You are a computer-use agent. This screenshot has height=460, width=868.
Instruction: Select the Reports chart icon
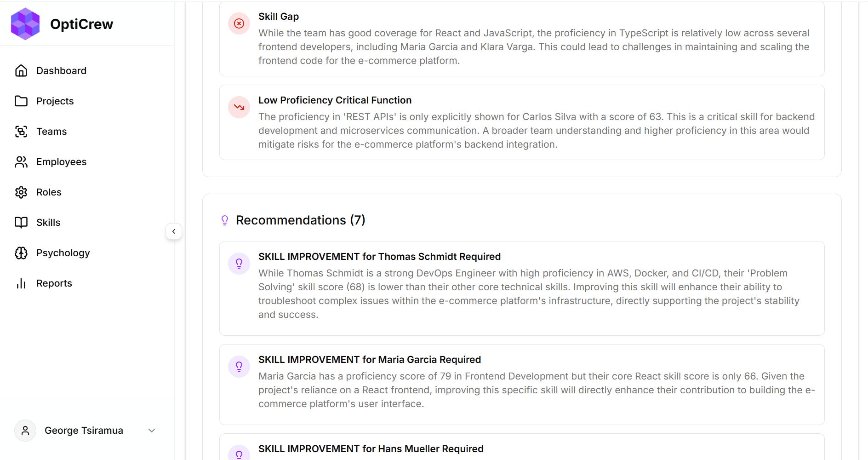click(21, 283)
